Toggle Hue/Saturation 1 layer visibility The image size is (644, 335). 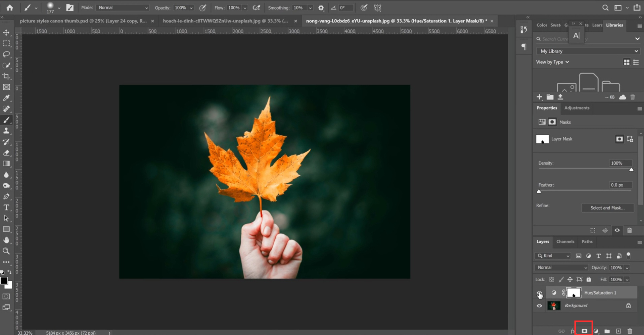pyautogui.click(x=539, y=293)
